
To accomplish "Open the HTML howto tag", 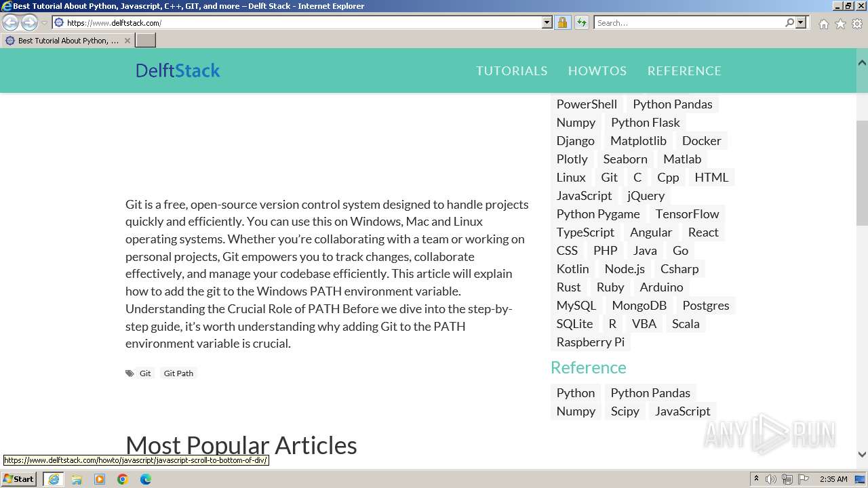I will coord(711,177).
